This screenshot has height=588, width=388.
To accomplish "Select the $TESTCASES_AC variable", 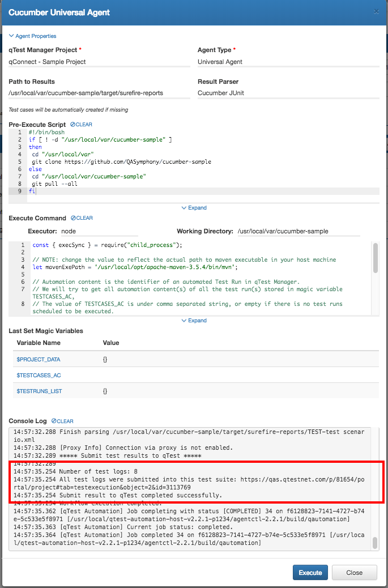I will 39,375.
